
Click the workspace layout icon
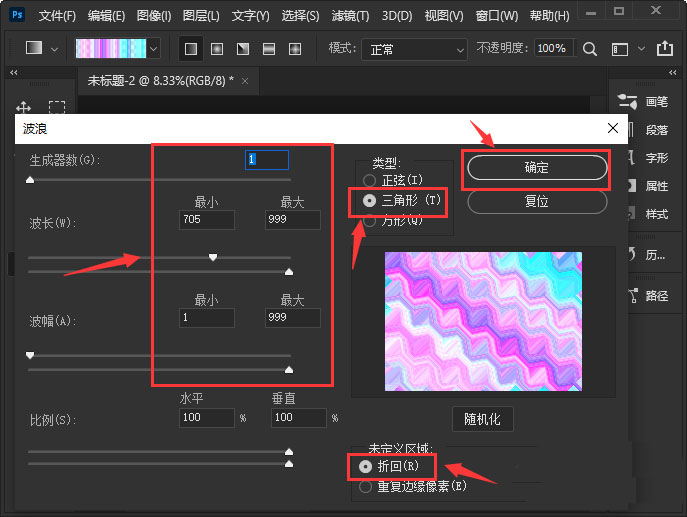pyautogui.click(x=620, y=49)
